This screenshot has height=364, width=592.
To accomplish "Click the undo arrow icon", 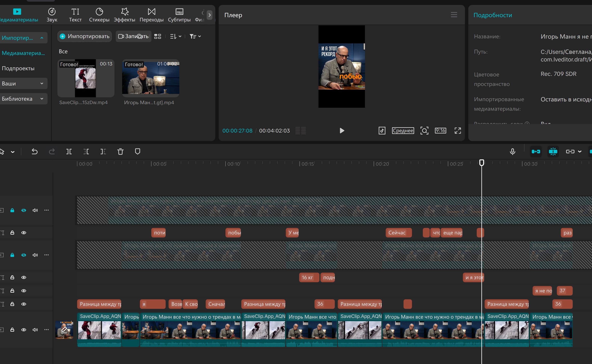I will click(34, 151).
